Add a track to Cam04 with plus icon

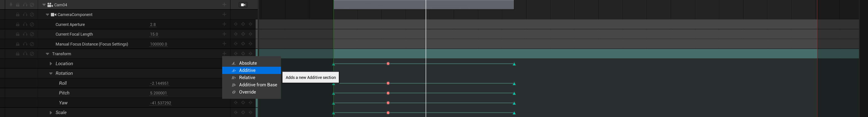(x=224, y=5)
